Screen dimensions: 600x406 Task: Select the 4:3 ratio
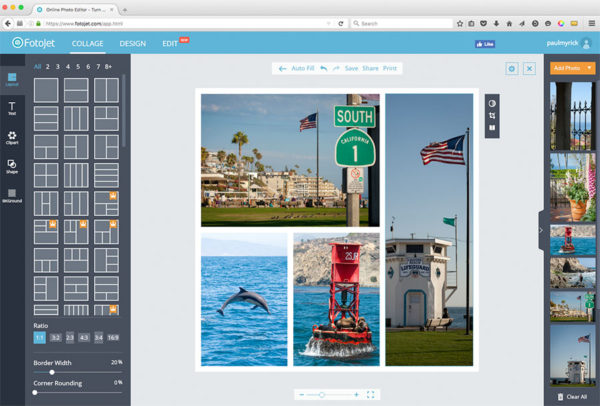coord(84,338)
